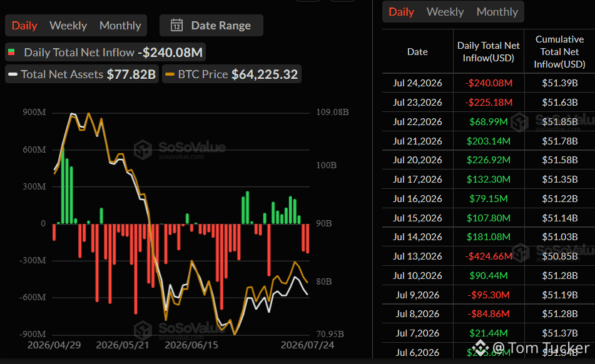Switch chart to Weekly view
The height and width of the screenshot is (364, 595).
[68, 26]
